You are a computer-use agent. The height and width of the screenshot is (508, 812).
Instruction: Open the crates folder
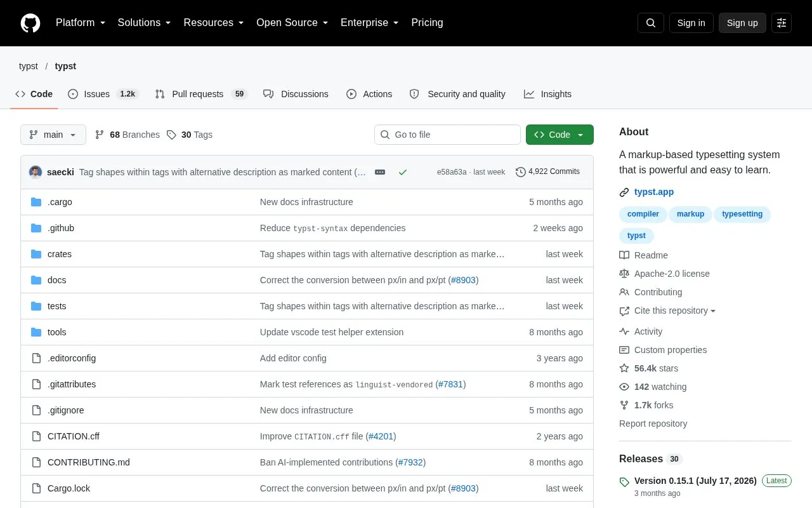pyautogui.click(x=60, y=254)
